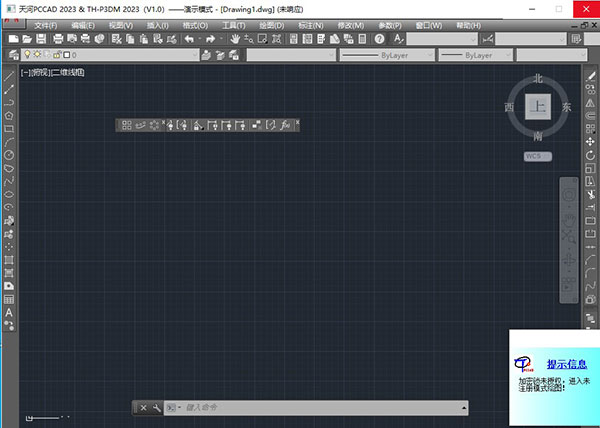The height and width of the screenshot is (428, 600).
Task: Select the Move tool in modify toolbar
Action: [x=591, y=142]
